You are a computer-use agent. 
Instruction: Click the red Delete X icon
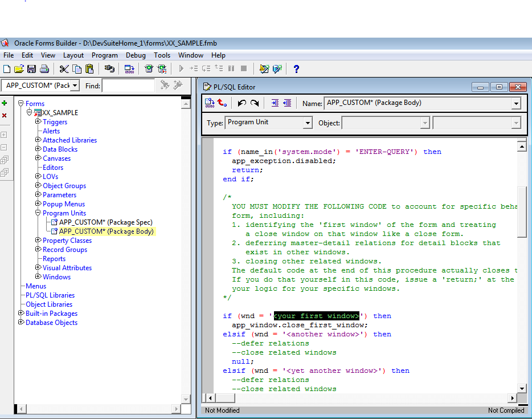pyautogui.click(x=5, y=116)
